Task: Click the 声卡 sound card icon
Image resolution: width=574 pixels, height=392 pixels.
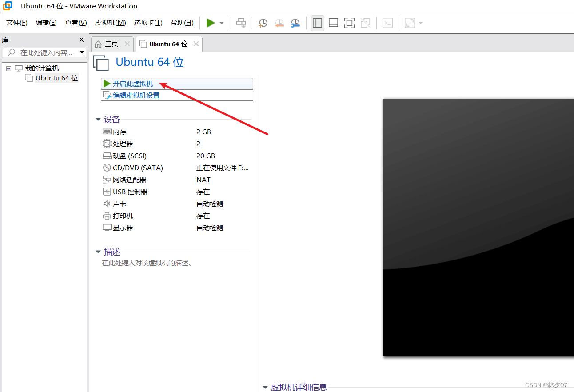Action: pos(107,204)
